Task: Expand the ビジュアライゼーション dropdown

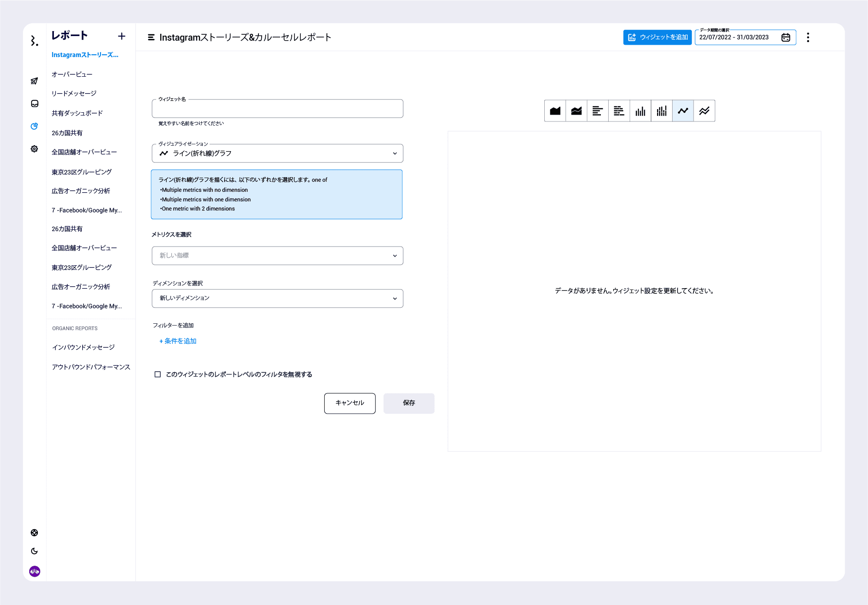Action: click(x=277, y=153)
